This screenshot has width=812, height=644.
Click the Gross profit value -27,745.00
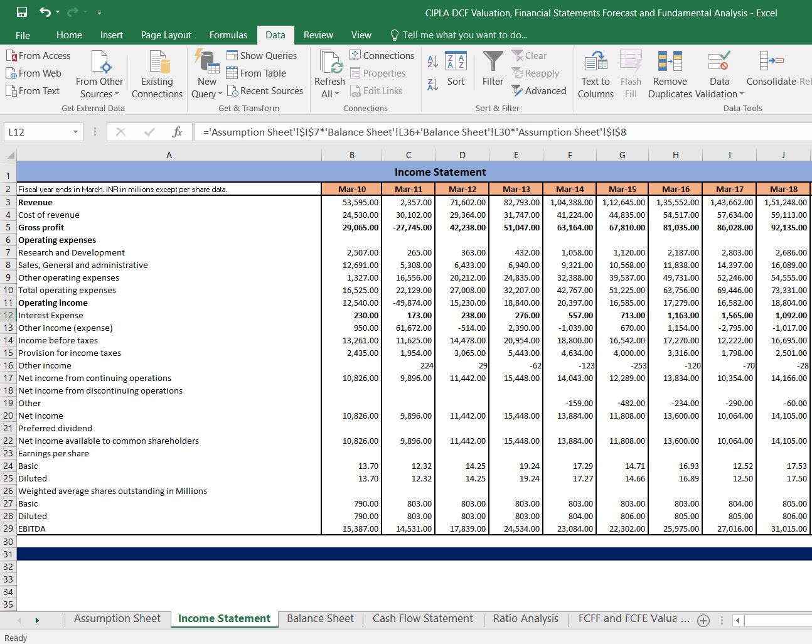[409, 227]
